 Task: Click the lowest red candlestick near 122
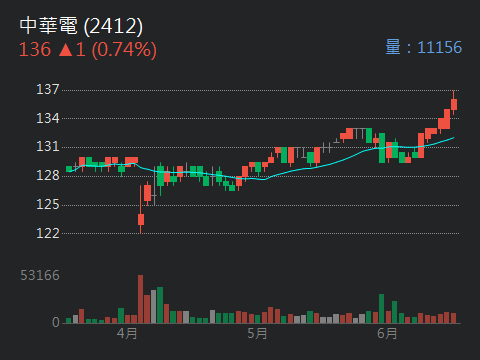(141, 210)
